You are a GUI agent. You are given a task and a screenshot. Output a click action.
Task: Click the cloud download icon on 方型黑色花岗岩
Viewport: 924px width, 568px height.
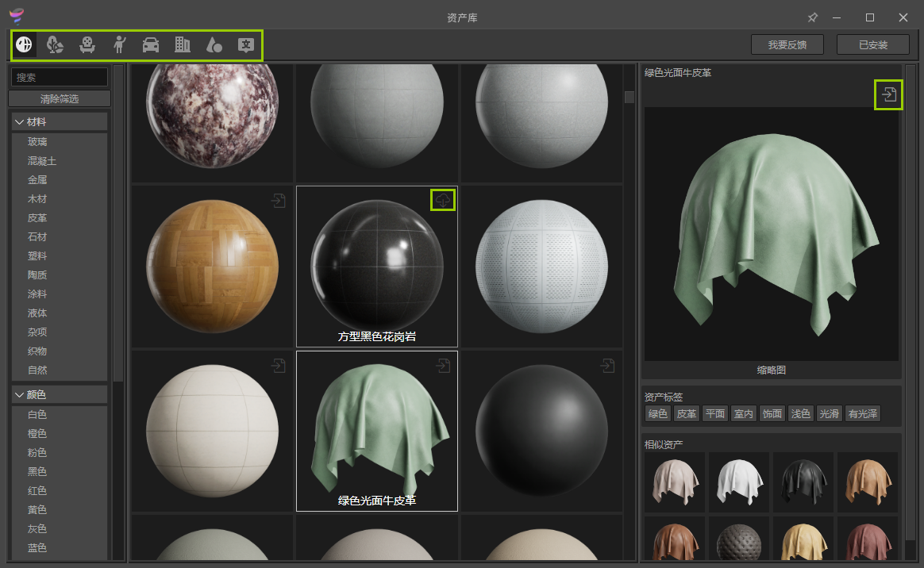[443, 200]
